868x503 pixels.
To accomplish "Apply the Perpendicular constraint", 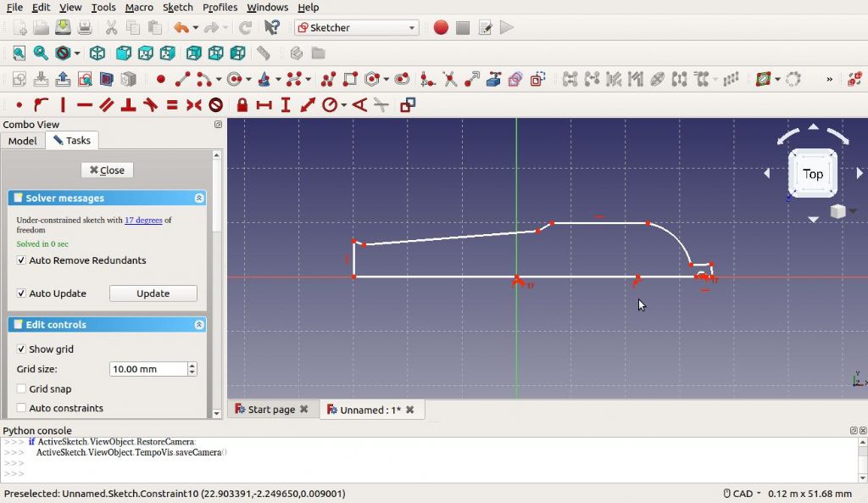I will click(x=129, y=104).
